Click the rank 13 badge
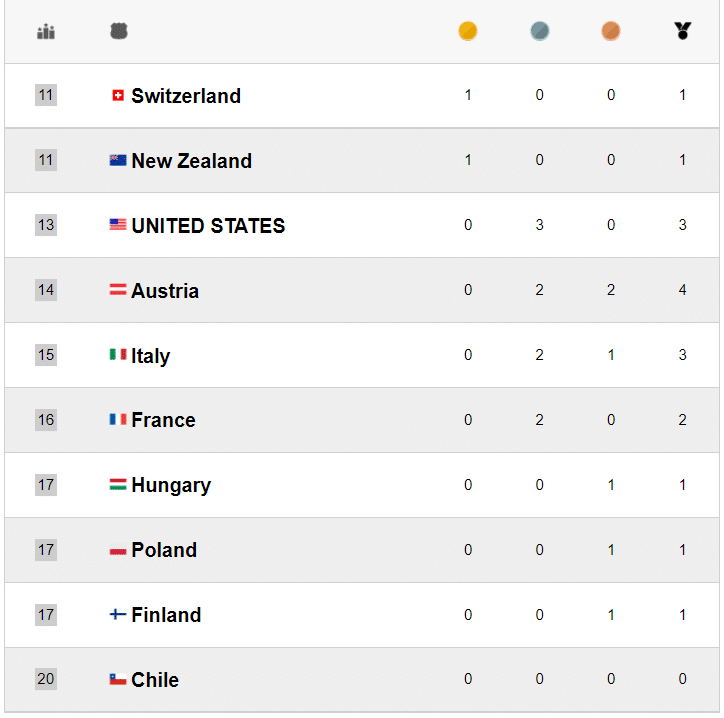The width and height of the screenshot is (724, 718). pyautogui.click(x=46, y=225)
